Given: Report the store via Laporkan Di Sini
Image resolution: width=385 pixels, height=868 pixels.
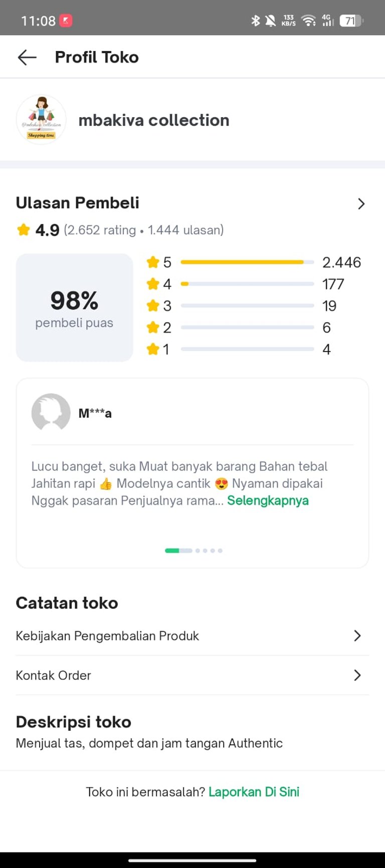Looking at the screenshot, I should [x=254, y=792].
